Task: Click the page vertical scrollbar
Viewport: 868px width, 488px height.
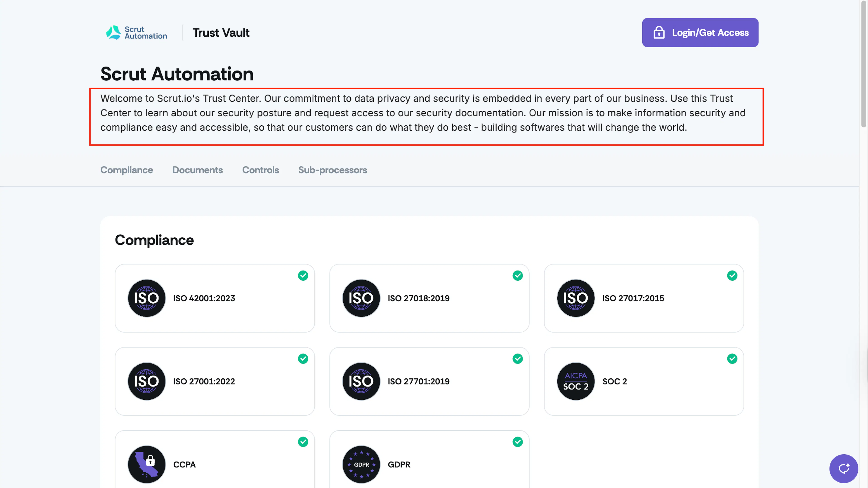Action: click(864, 64)
